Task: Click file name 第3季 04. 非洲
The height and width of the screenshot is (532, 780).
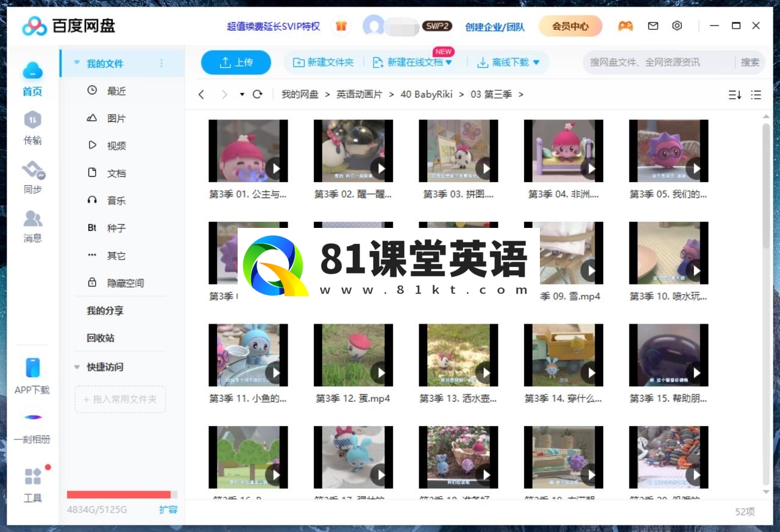Action: [x=564, y=194]
